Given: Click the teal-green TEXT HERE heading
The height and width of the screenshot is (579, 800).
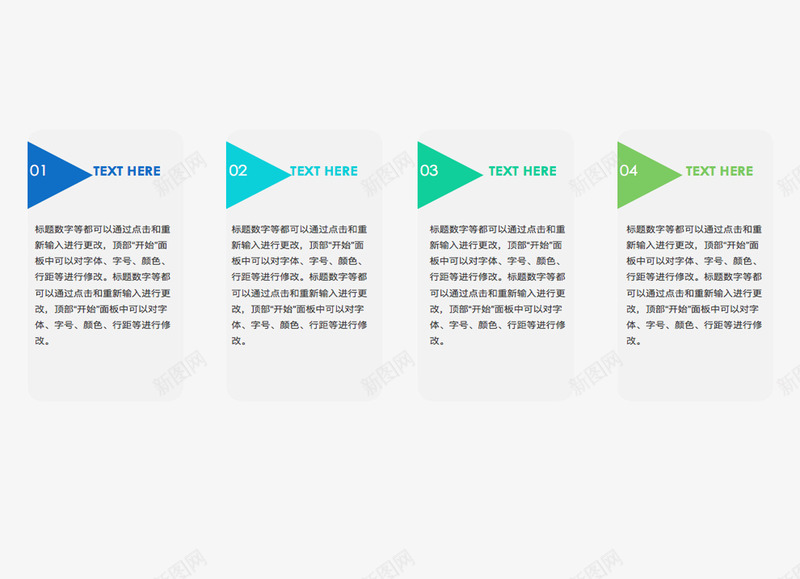Looking at the screenshot, I should [522, 171].
